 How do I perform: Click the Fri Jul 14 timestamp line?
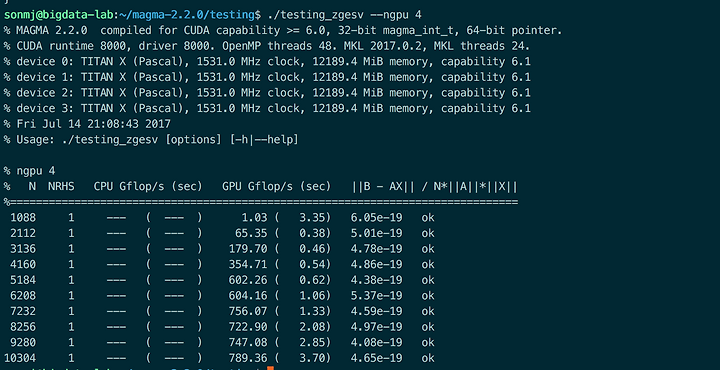[87, 124]
